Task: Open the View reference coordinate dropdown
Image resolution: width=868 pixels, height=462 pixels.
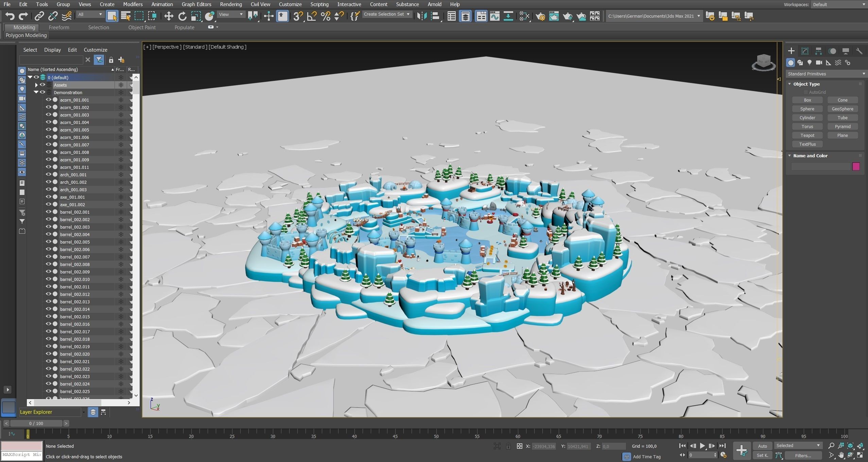Action: (231, 15)
